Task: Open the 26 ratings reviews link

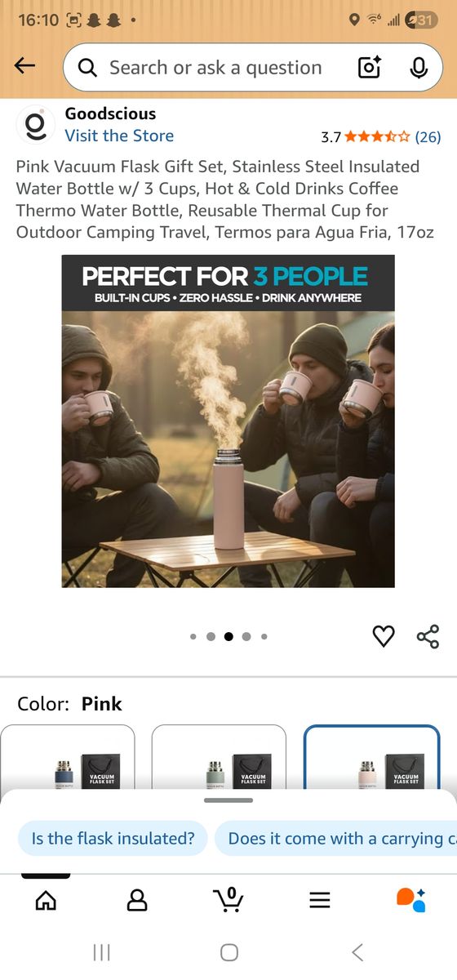Action: pyautogui.click(x=428, y=136)
